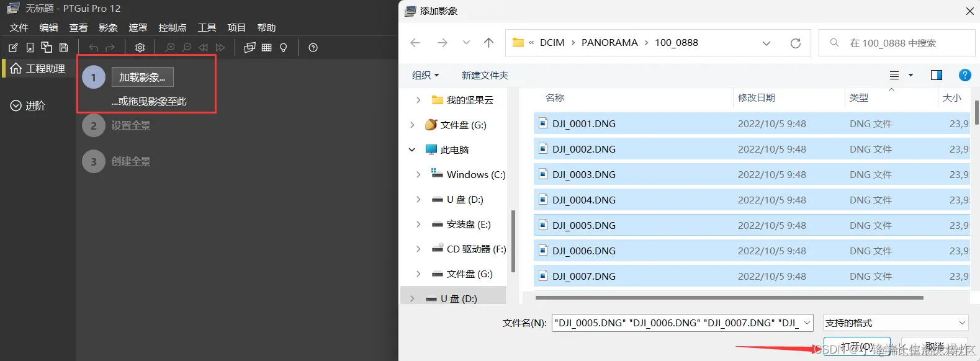The width and height of the screenshot is (980, 361).
Task: Toggle the preview pane icon in dialog
Action: point(937,75)
